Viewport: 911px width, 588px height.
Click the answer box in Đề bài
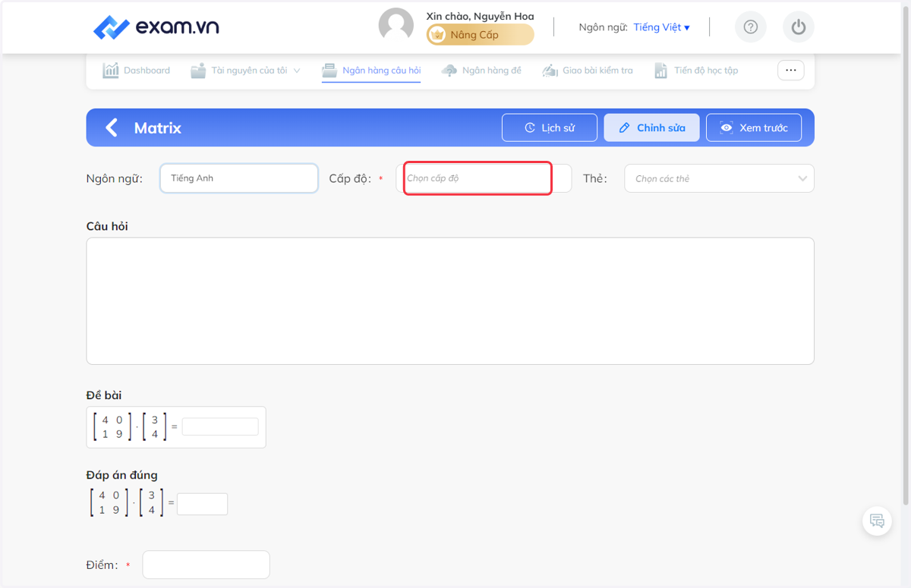tap(220, 426)
